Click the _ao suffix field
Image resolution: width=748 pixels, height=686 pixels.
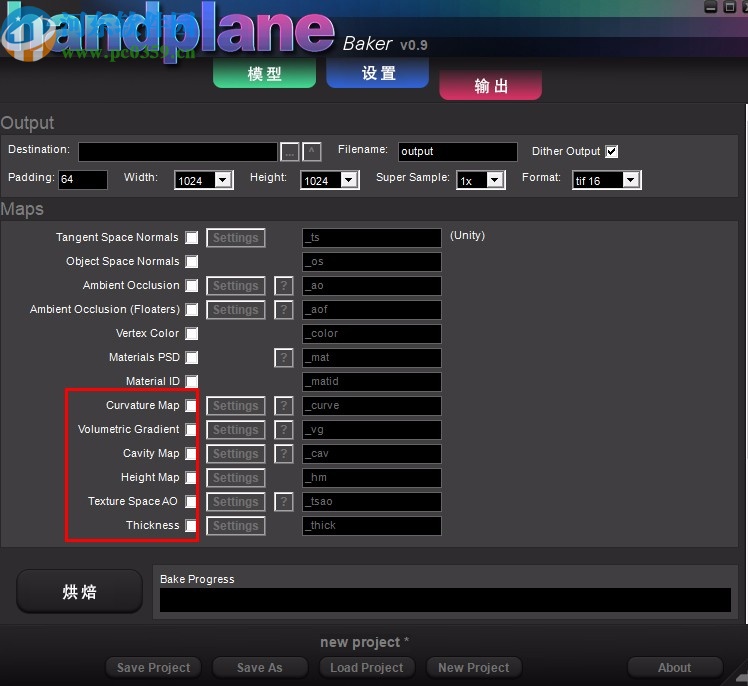tap(372, 286)
